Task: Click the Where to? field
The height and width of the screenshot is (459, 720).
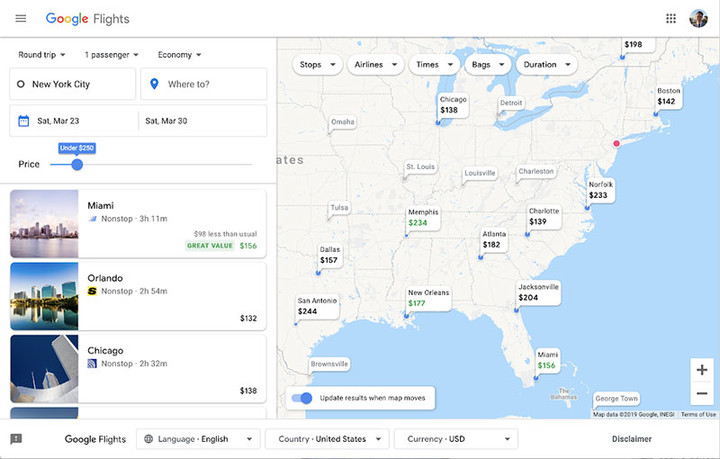Action: 203,84
